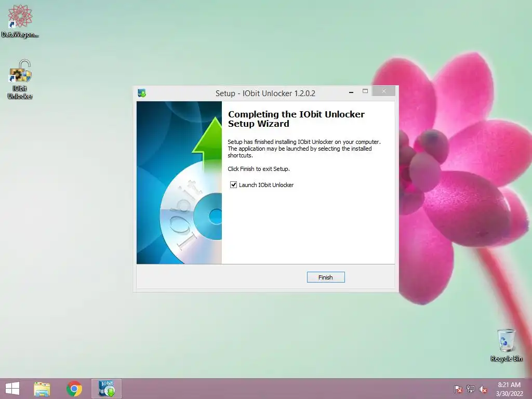Uncheck the Launch IObit Unlocker checkbox
This screenshot has height=399, width=532.
[x=233, y=185]
